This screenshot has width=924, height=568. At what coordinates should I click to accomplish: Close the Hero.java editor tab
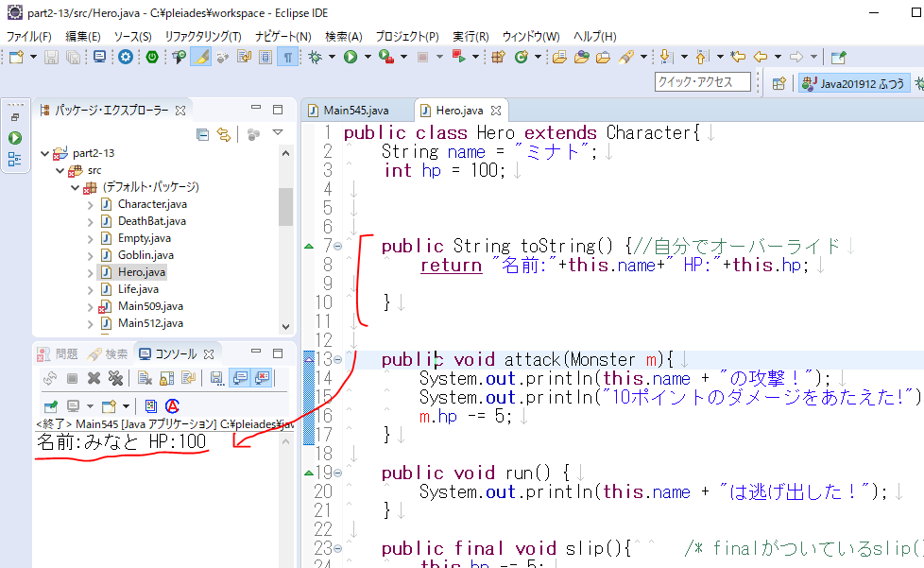[496, 111]
